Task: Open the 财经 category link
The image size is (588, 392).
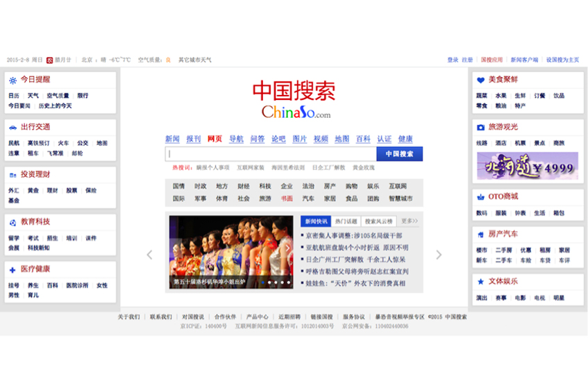Action: click(244, 186)
